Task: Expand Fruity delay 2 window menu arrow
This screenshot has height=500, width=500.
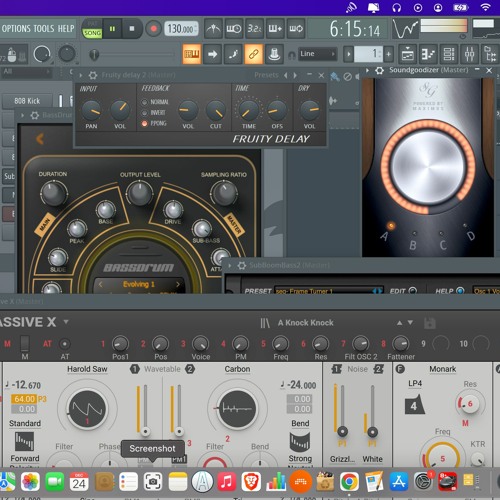Action: coord(81,75)
